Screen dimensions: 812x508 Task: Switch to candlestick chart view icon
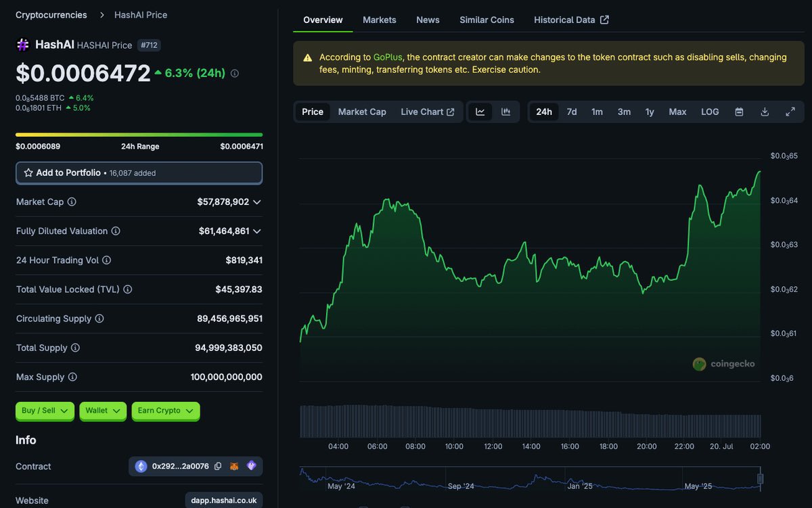505,112
